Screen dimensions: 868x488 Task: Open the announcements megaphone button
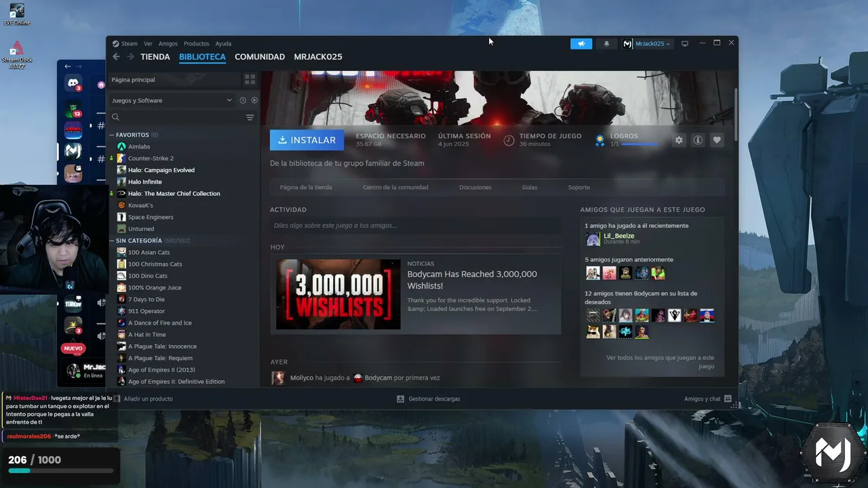click(x=581, y=43)
